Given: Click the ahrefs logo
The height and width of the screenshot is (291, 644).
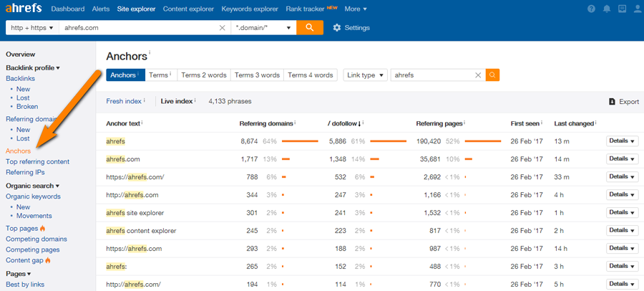Looking at the screenshot, I should [24, 9].
